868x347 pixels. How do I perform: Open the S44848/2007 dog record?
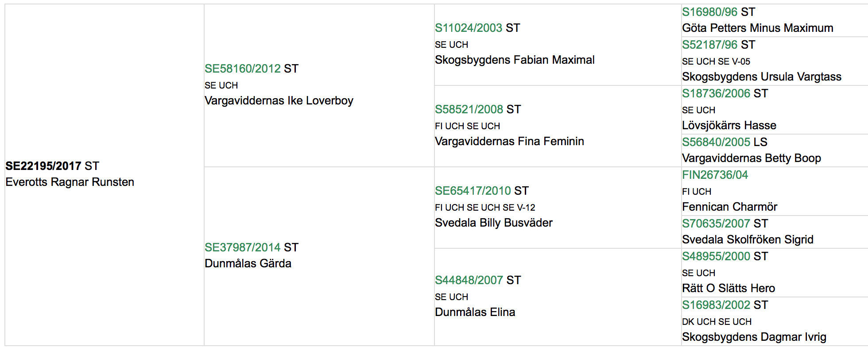pos(469,280)
